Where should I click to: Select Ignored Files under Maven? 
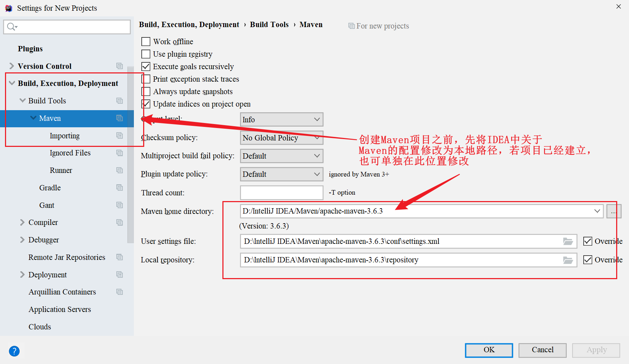(70, 153)
